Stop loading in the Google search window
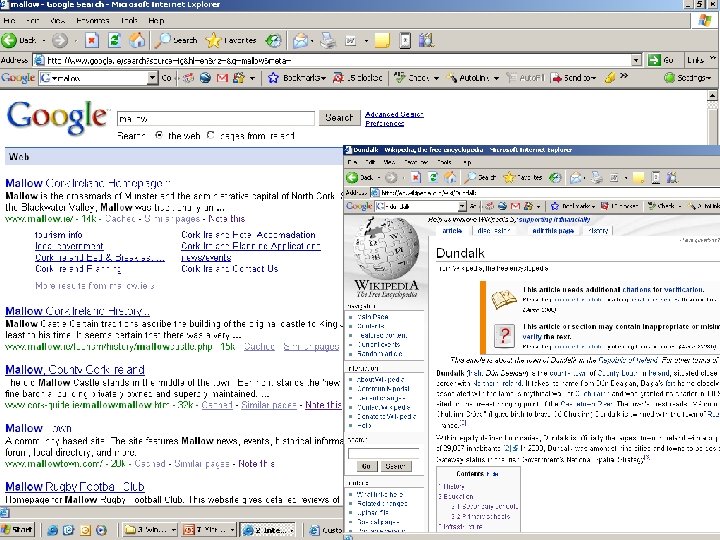720x540 pixels. pyautogui.click(x=91, y=40)
